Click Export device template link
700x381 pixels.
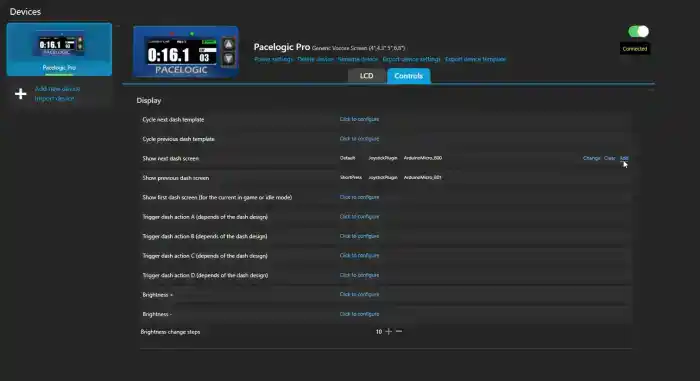click(475, 59)
